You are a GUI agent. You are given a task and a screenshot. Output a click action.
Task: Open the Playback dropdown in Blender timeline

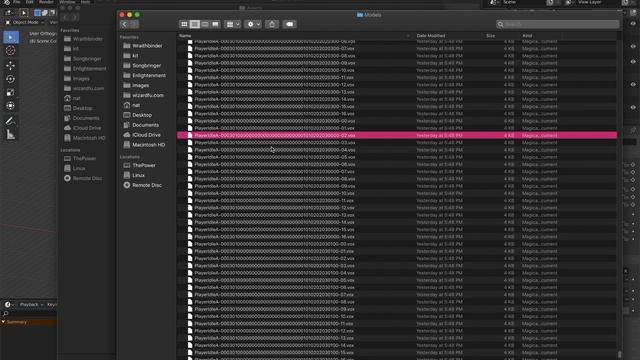[x=31, y=304]
